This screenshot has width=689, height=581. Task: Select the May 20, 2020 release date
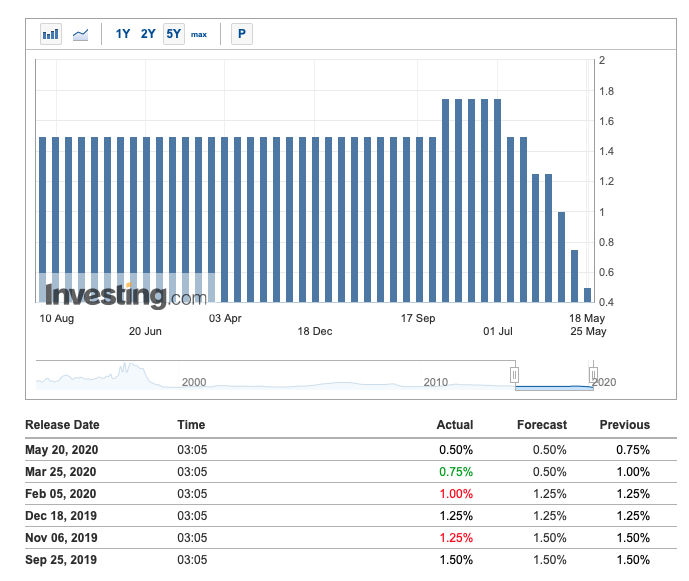60,450
